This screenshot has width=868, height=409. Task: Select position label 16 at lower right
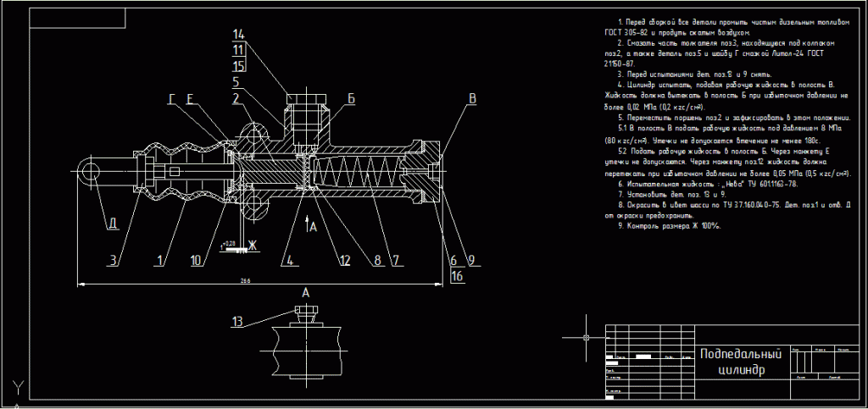click(458, 277)
